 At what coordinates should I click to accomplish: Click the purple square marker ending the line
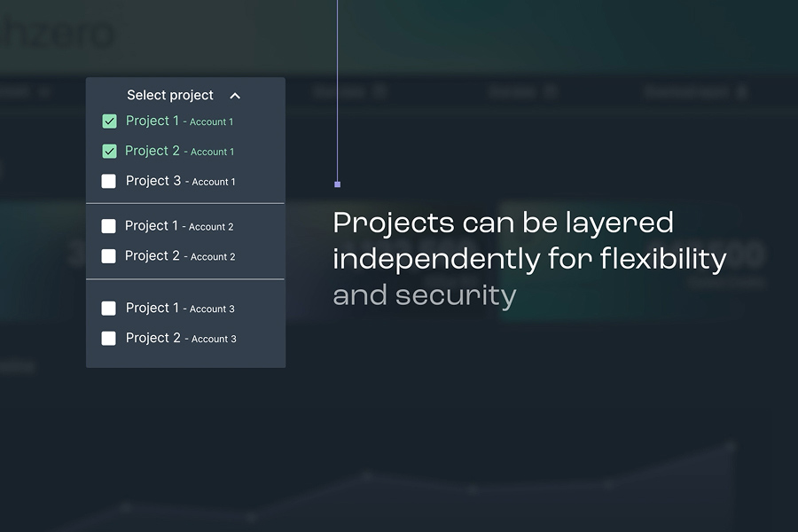337,184
